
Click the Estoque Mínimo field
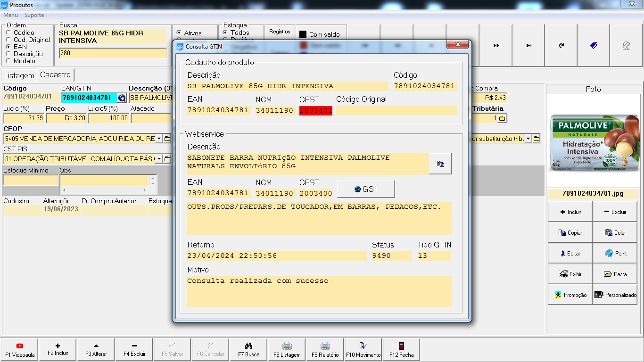[31, 180]
